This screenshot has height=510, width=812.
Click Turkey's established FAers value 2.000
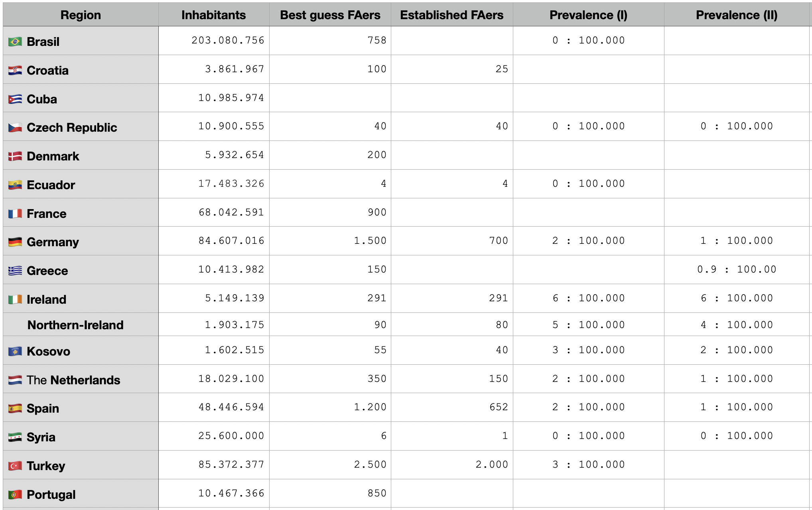tap(491, 465)
